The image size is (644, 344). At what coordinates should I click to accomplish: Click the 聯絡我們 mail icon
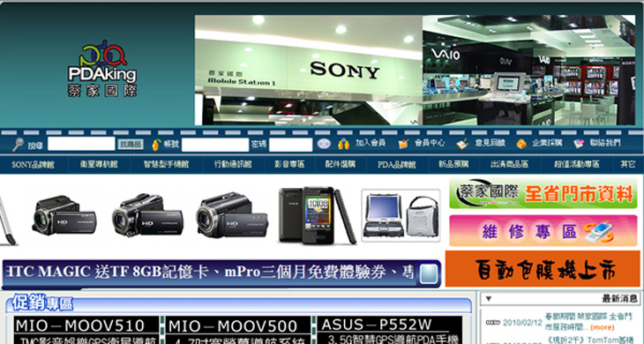579,144
